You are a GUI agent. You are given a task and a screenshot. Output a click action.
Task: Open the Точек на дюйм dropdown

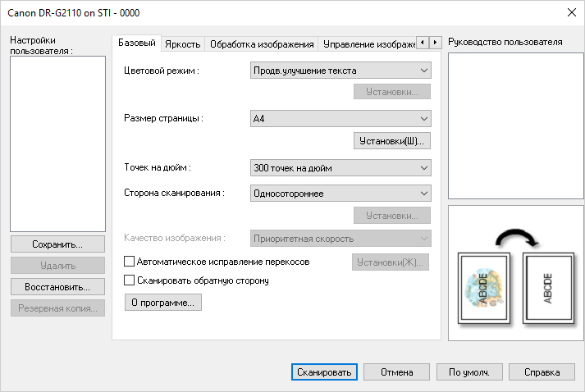pyautogui.click(x=340, y=168)
